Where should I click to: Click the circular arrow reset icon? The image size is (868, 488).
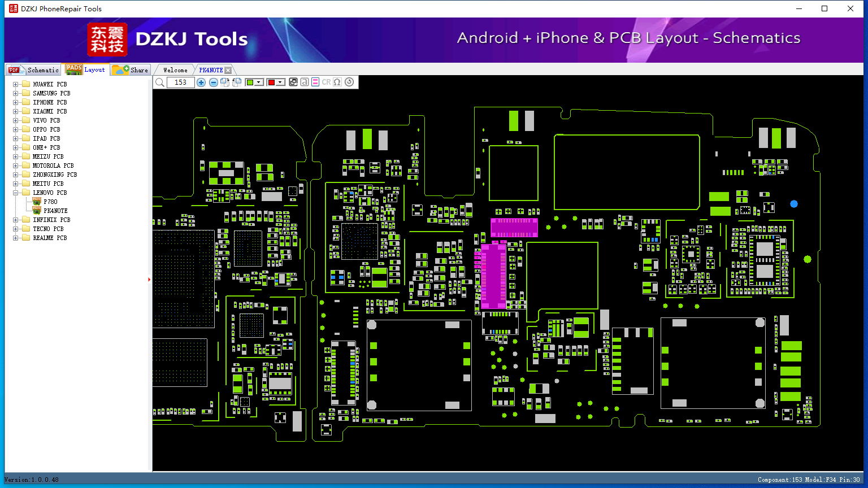pyautogui.click(x=349, y=82)
